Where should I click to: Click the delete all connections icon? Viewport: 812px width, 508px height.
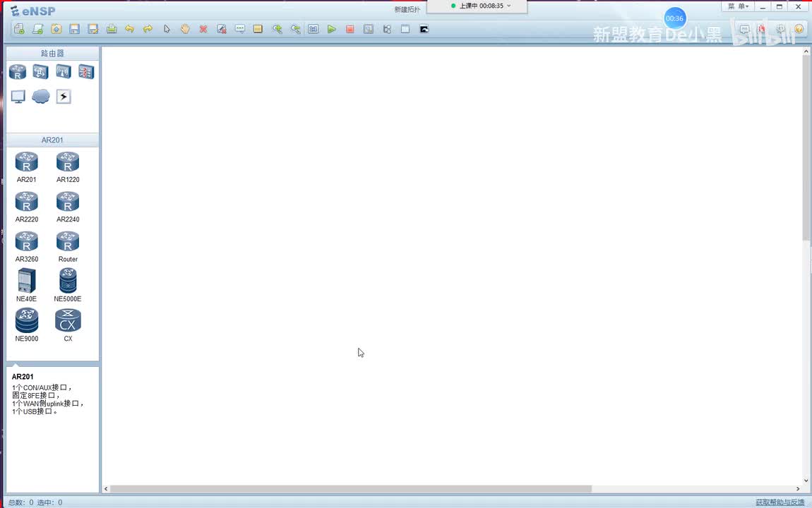pyautogui.click(x=222, y=29)
